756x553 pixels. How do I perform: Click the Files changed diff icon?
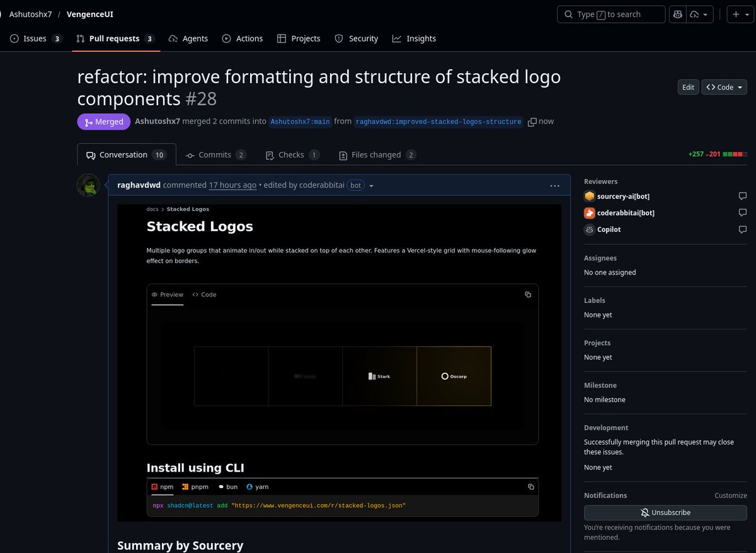(343, 155)
